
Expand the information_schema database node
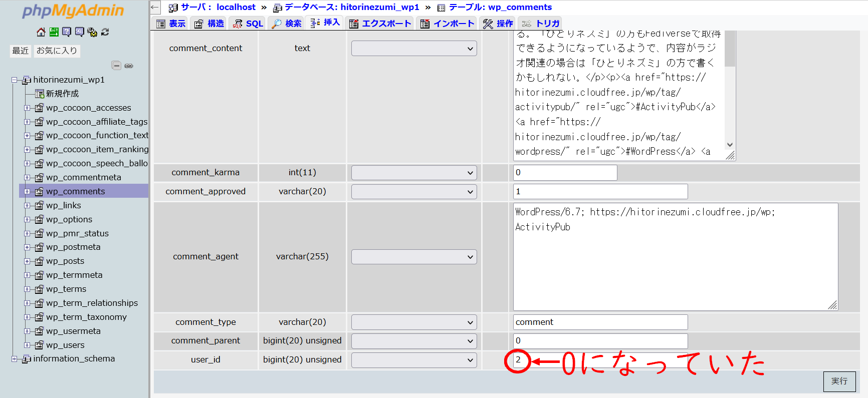pos(15,359)
